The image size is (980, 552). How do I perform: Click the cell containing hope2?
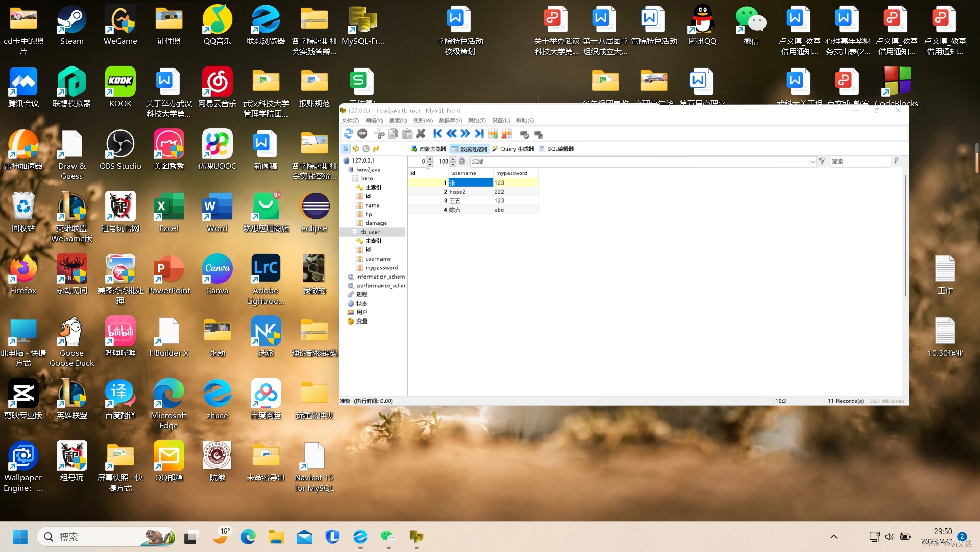470,192
